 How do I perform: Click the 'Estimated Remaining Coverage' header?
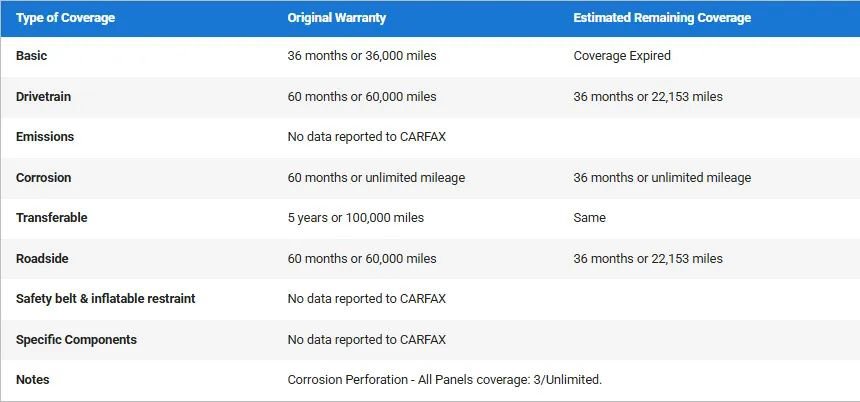coord(662,18)
